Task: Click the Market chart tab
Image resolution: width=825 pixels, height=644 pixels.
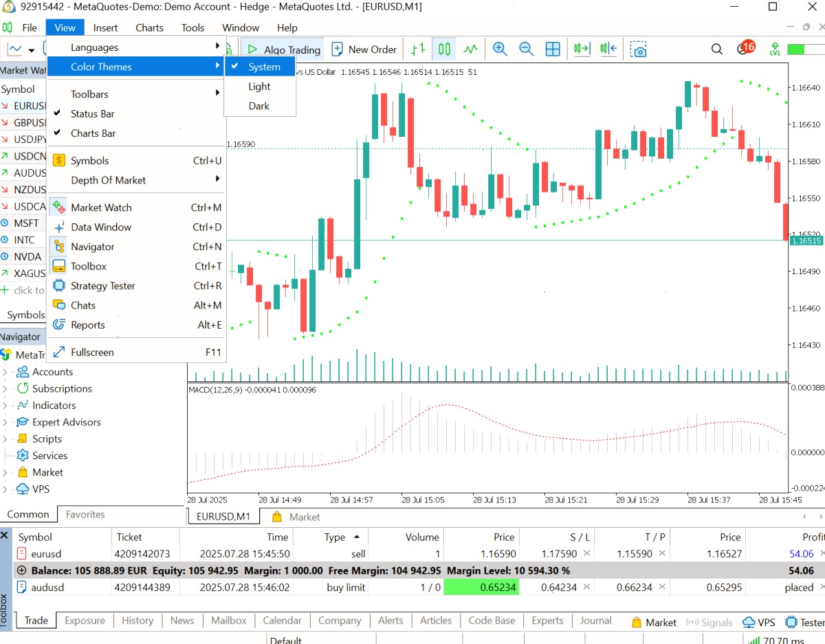Action: coord(296,517)
